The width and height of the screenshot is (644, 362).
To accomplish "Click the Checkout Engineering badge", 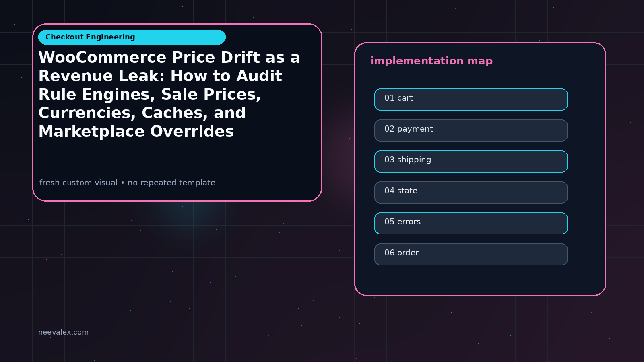I will 132,37.
